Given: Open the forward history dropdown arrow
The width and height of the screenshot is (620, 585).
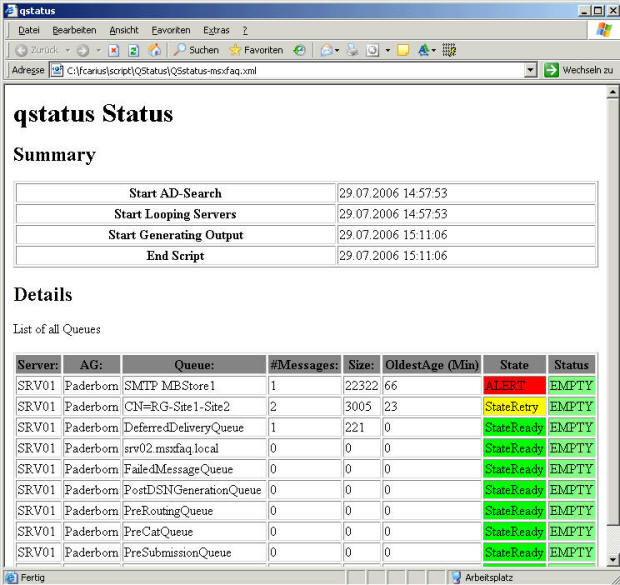Looking at the screenshot, I should (98, 50).
